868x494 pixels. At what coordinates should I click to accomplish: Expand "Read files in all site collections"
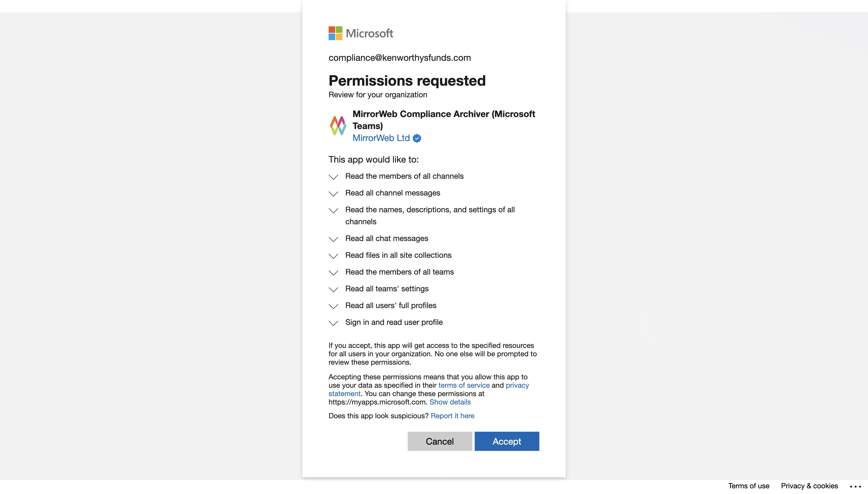pyautogui.click(x=333, y=256)
